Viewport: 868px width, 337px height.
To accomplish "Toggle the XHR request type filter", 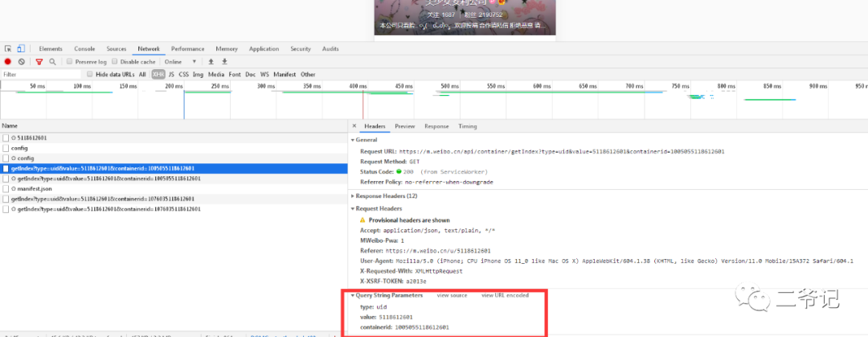I will [x=158, y=74].
